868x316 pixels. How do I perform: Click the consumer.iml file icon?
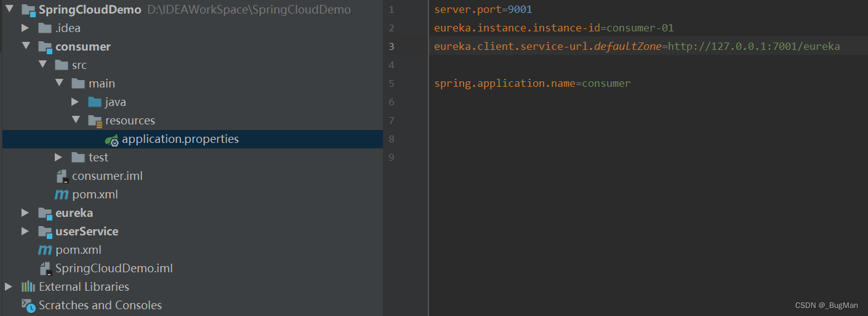(62, 176)
